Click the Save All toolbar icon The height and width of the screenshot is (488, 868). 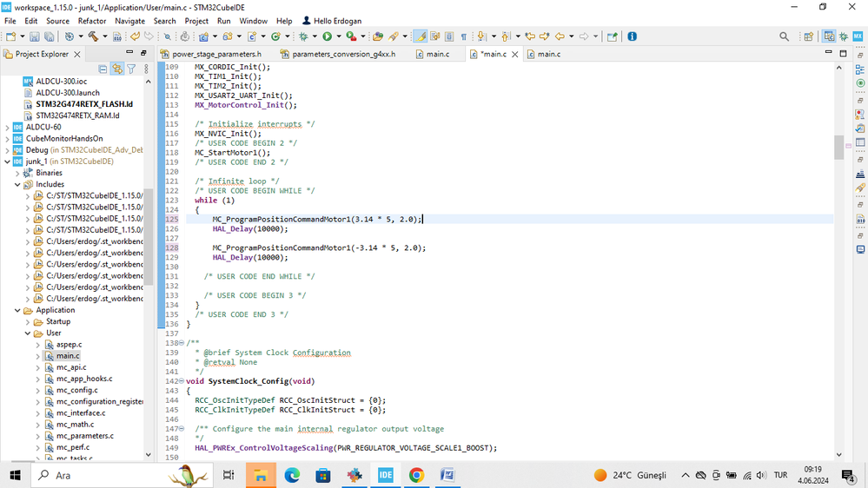point(49,36)
